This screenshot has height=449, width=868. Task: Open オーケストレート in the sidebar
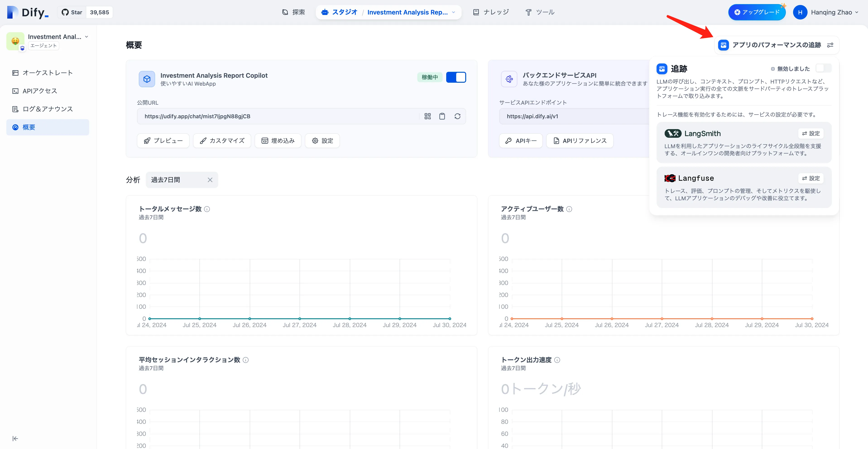point(48,73)
